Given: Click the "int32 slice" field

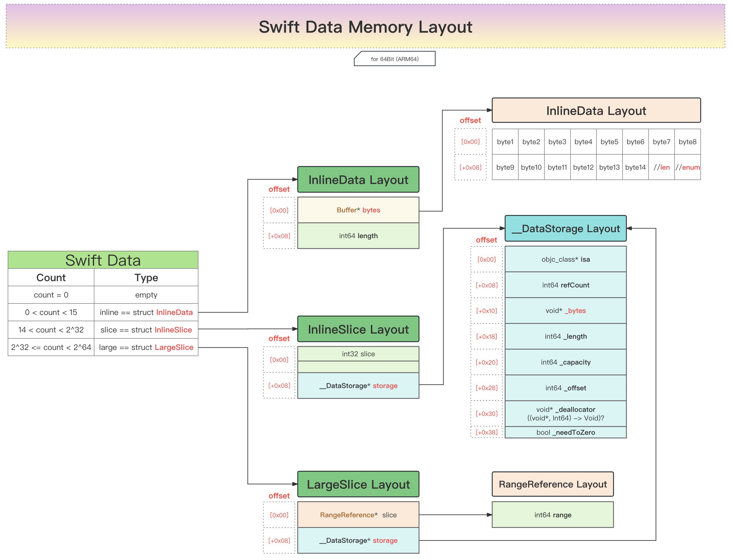Looking at the screenshot, I should (x=358, y=354).
